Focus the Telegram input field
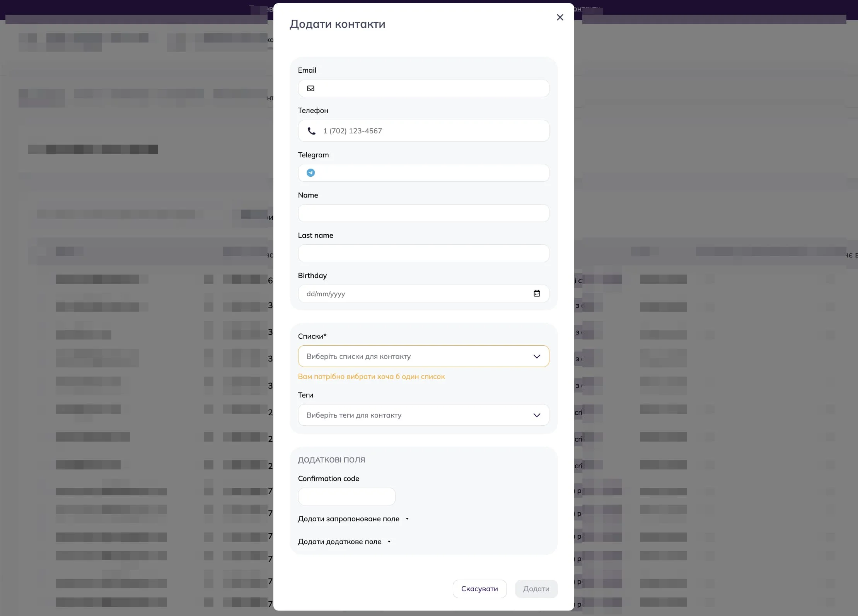The height and width of the screenshot is (616, 858). pyautogui.click(x=423, y=173)
